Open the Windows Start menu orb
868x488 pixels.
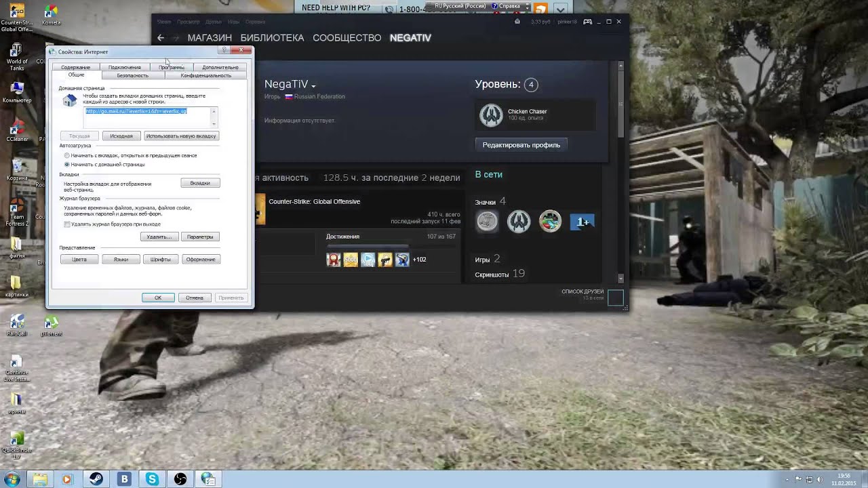coord(12,479)
